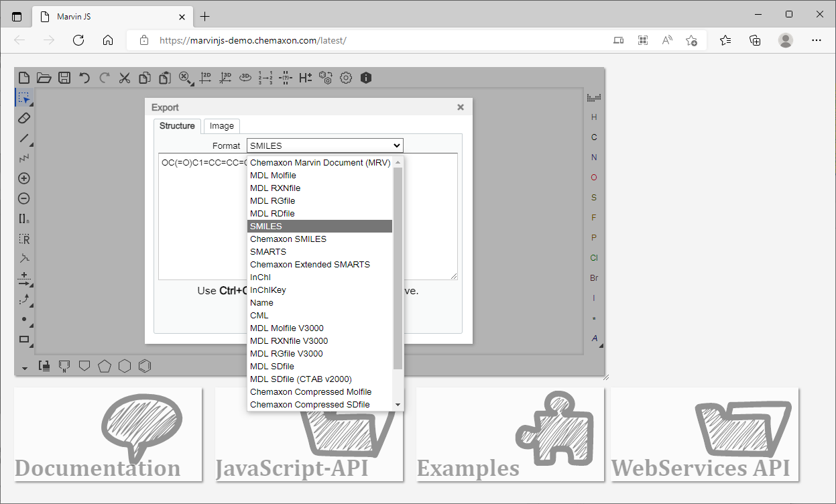Viewport: 836px width, 504px height.
Task: Insert cyclohexane ring template
Action: pyautogui.click(x=125, y=366)
